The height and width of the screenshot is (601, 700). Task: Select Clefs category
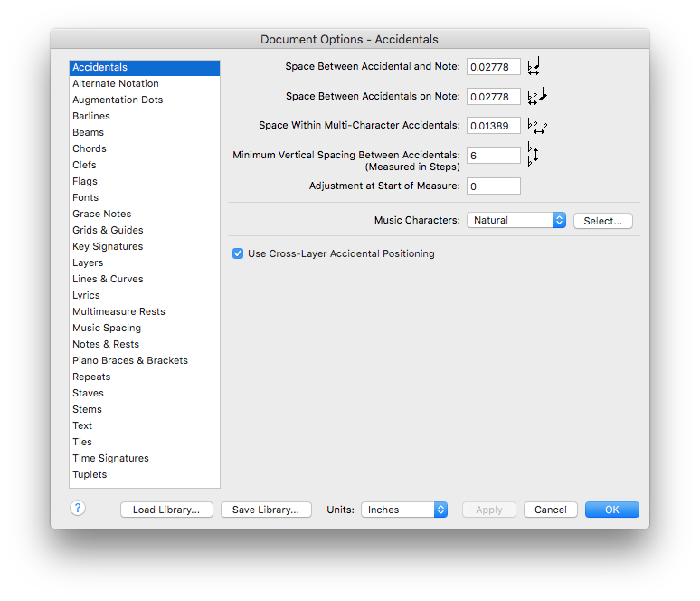145,166
